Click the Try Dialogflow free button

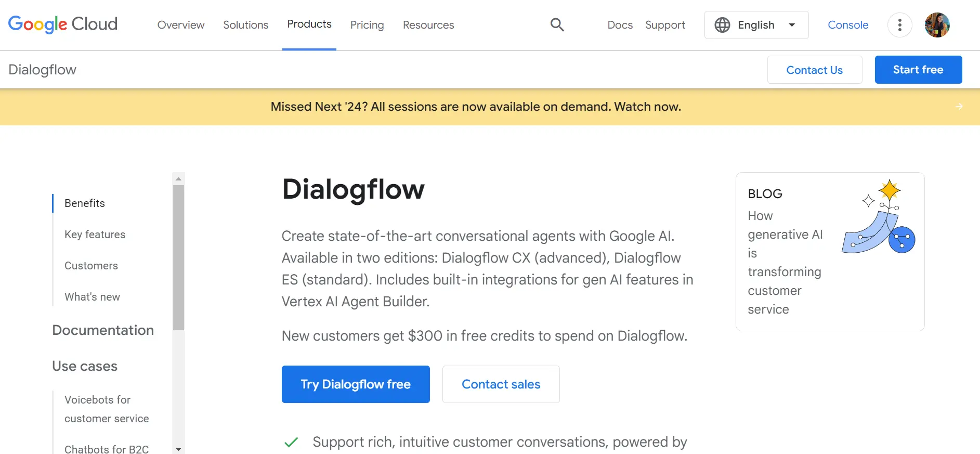click(356, 384)
